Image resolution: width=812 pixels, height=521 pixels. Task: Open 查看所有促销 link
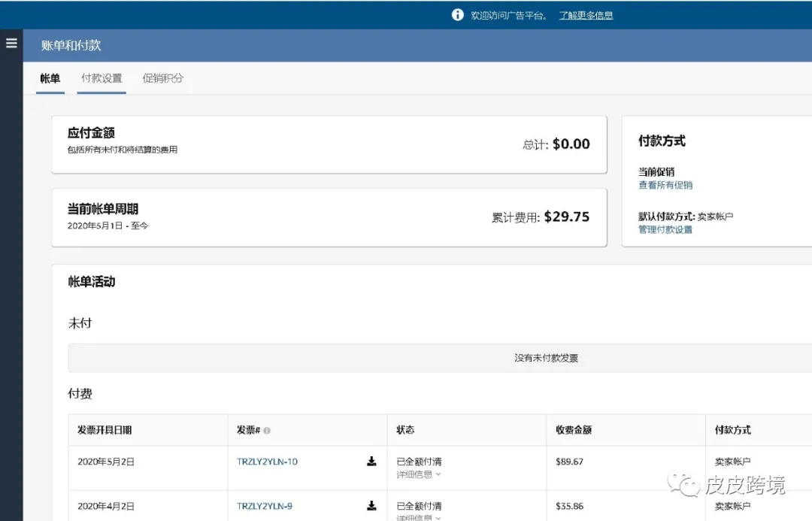point(665,185)
